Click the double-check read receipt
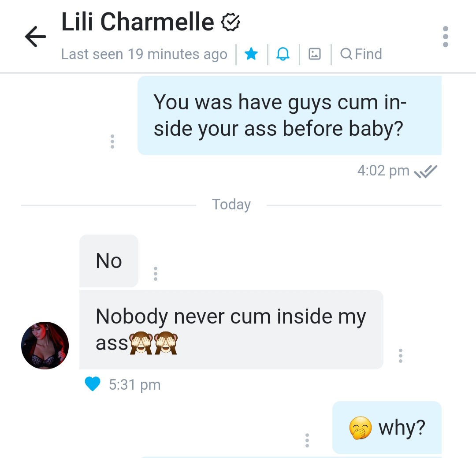476x458 pixels. pos(426,171)
